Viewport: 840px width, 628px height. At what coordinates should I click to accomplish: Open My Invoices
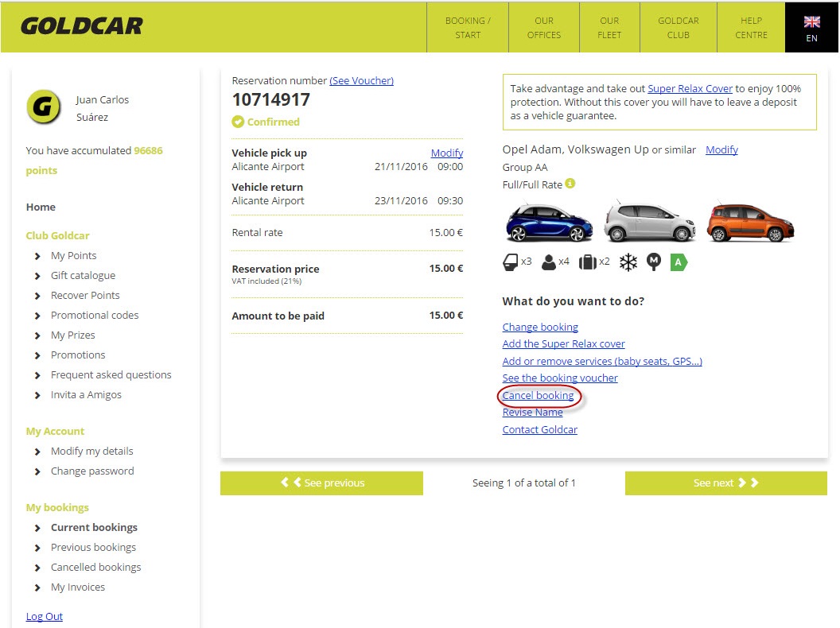tap(78, 587)
